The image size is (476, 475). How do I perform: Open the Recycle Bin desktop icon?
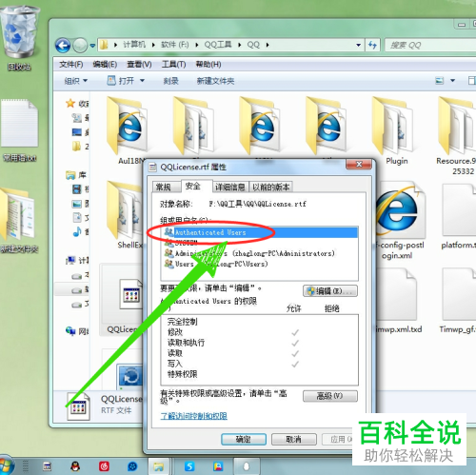20,37
